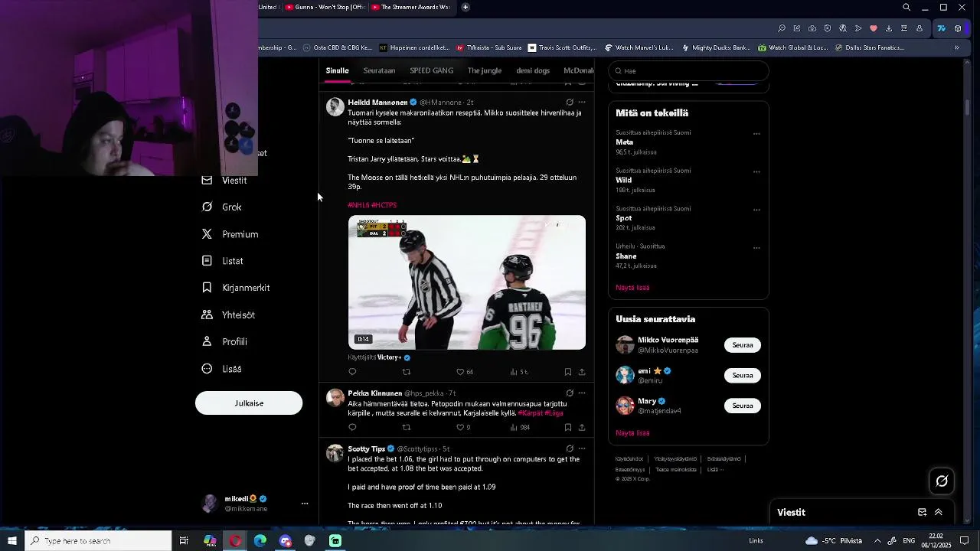View analytics on Pekka Kinnunen's post (984)
The image size is (980, 551).
(x=520, y=428)
